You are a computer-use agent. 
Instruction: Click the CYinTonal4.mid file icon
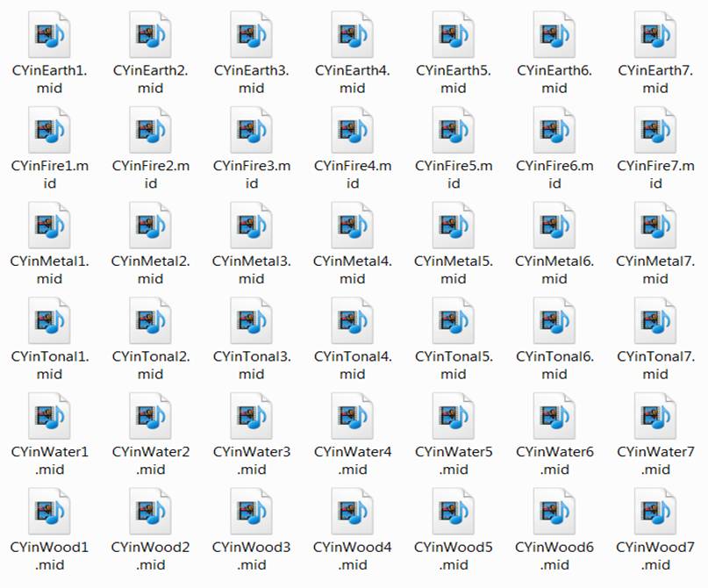[352, 320]
